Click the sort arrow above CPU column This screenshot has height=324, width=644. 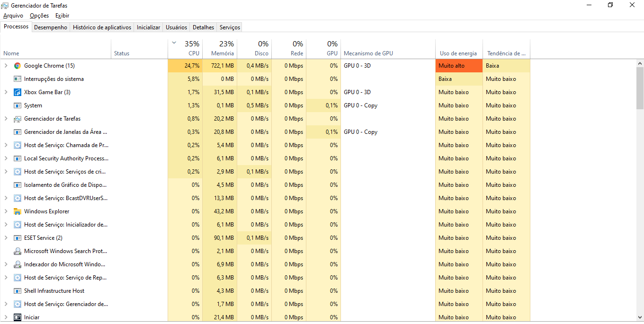pos(174,43)
